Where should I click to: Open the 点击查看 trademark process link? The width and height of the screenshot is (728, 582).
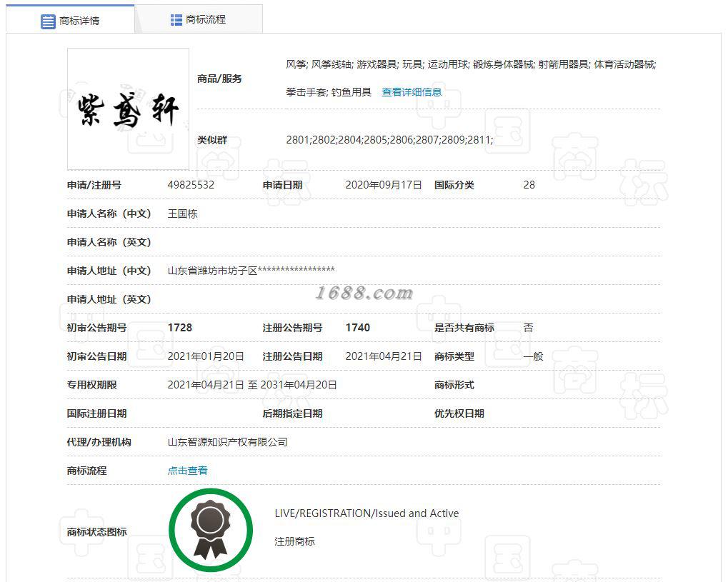(x=188, y=471)
